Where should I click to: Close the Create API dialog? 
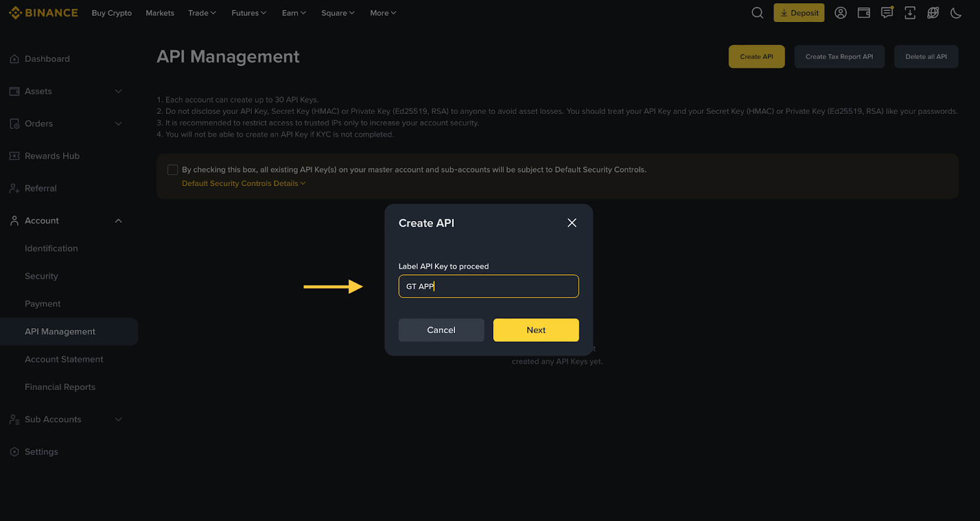pos(571,223)
